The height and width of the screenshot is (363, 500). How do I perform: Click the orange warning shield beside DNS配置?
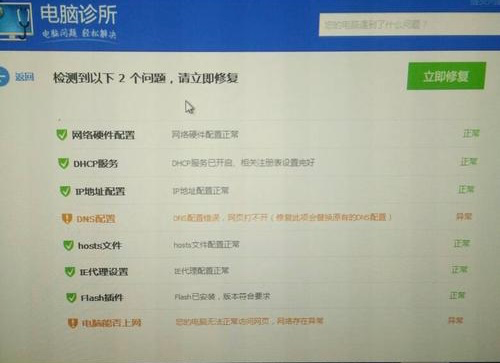[67, 218]
